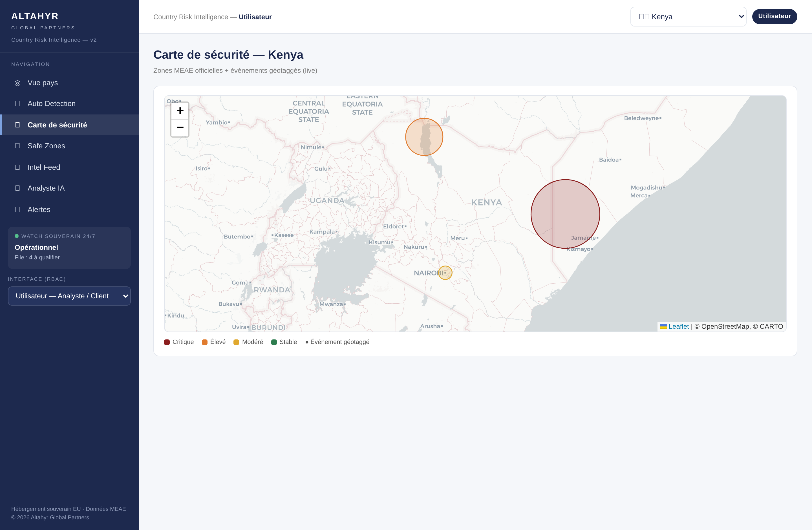Viewport: 812px width, 530px height.
Task: Open the Alertes navigation item
Action: 69,209
